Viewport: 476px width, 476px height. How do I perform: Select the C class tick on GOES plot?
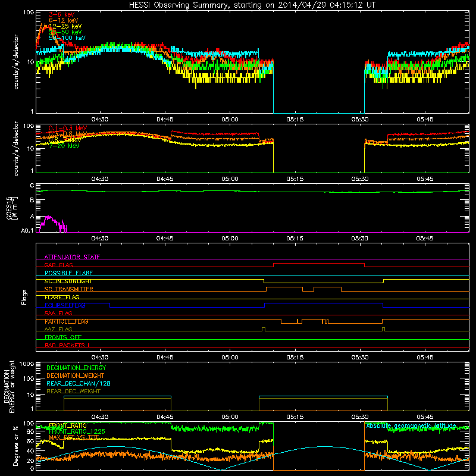point(32,186)
